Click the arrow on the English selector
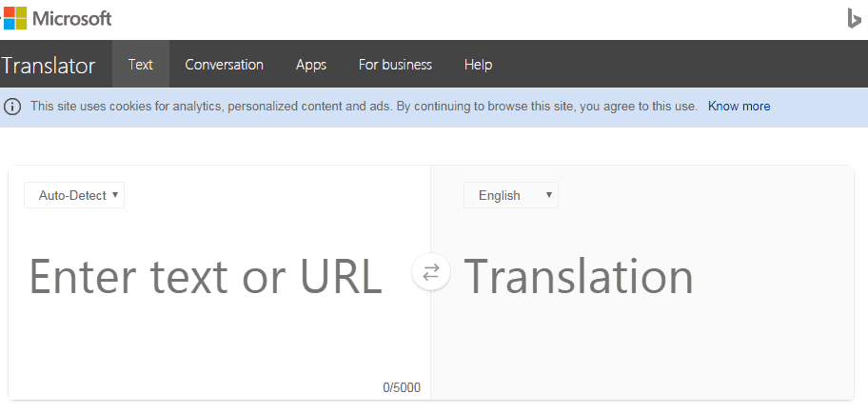 tap(548, 195)
